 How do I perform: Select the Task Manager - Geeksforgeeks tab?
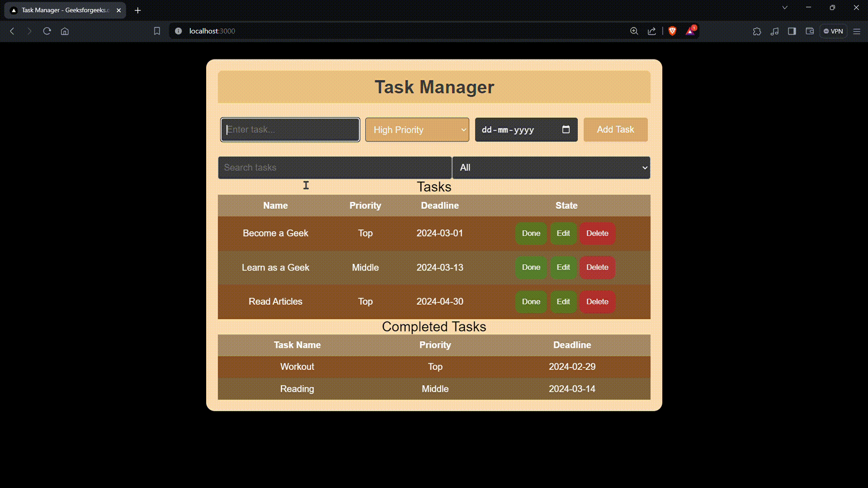65,10
